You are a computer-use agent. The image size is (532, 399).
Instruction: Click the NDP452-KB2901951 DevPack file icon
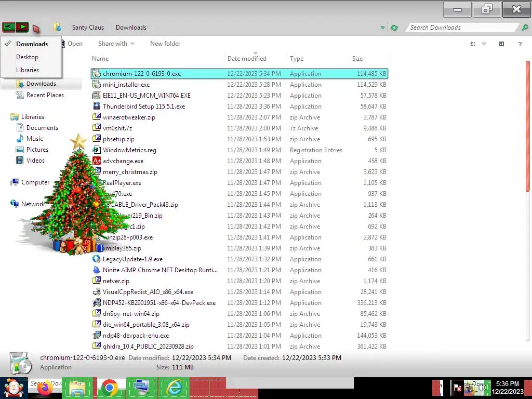point(96,303)
